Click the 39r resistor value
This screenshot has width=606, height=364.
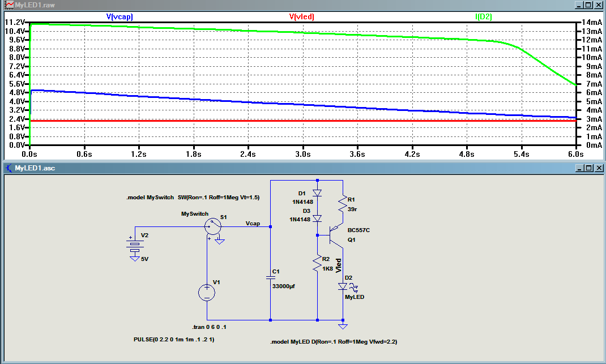click(x=352, y=209)
